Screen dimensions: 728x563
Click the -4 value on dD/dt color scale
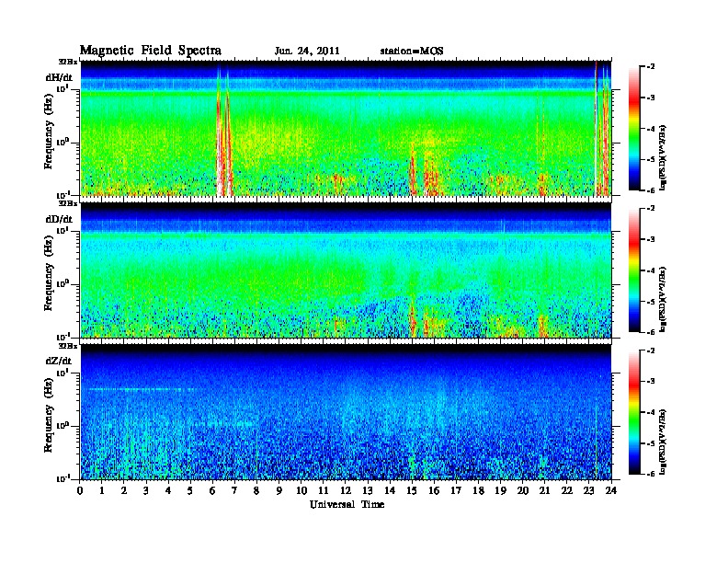tap(651, 270)
